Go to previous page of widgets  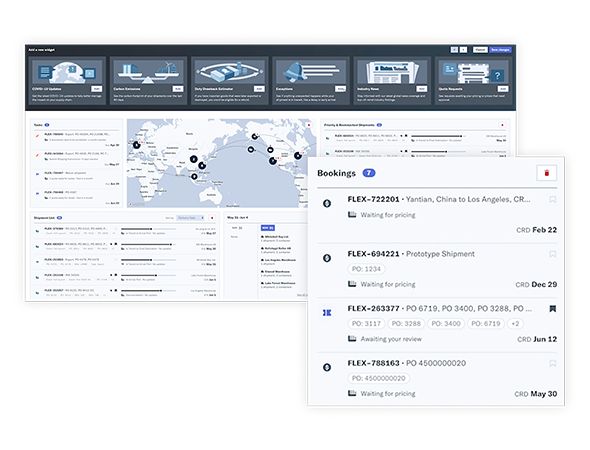click(x=455, y=50)
